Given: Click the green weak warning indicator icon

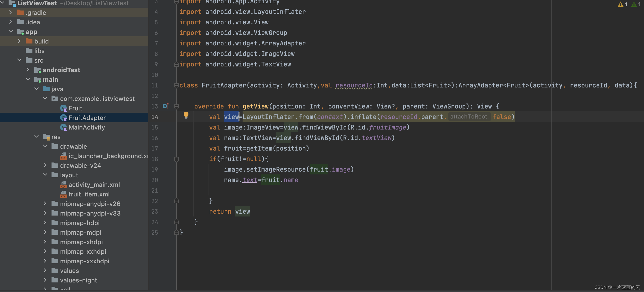Looking at the screenshot, I should point(634,4).
